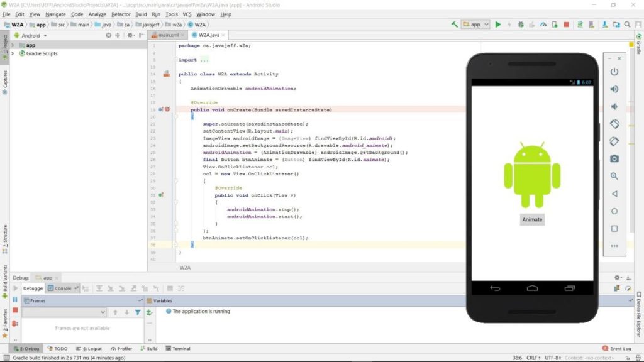The image size is (644, 362).
Task: Open the app run configuration dropdown
Action: coord(475,25)
